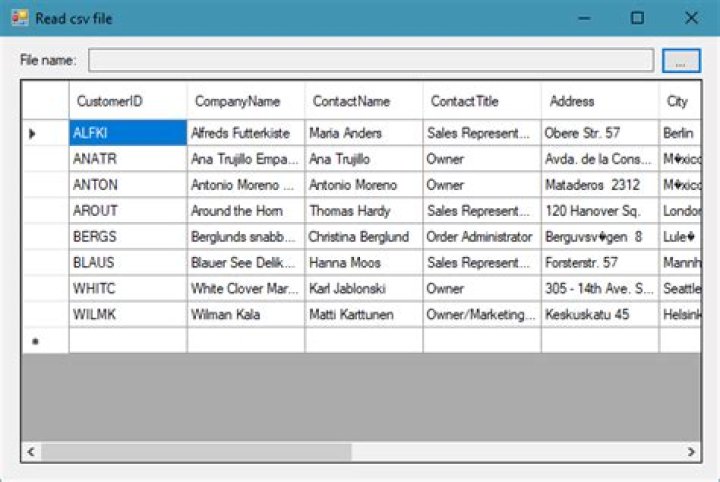Select the new row asterisk header

pos(45,341)
